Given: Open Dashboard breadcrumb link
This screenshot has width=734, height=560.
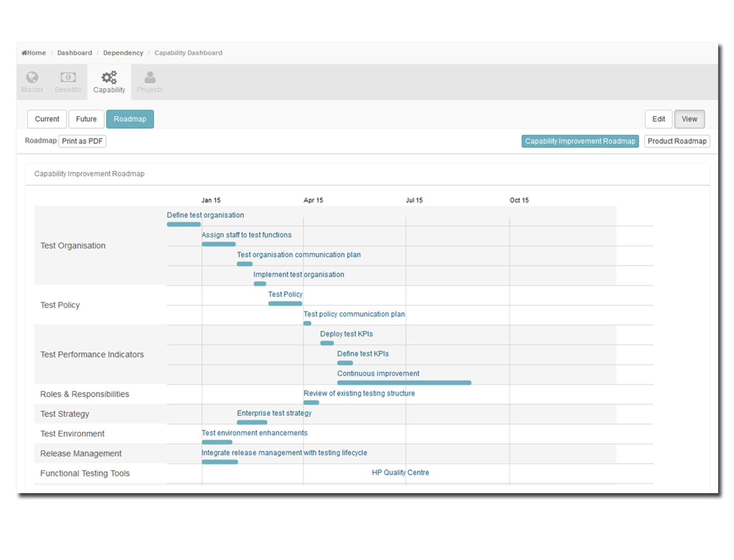Looking at the screenshot, I should pos(75,53).
